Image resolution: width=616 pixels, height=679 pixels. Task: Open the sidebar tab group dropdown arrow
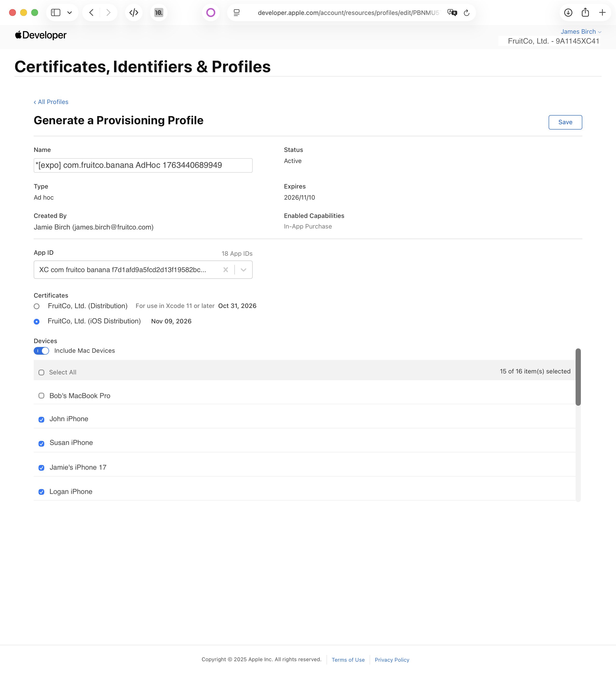click(x=70, y=13)
